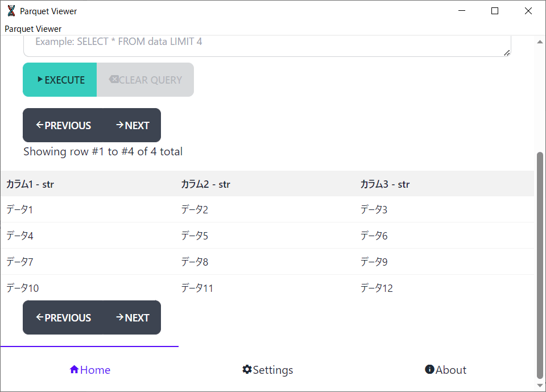
Task: Click the Parquet Viewer DNA app icon
Action: tap(11, 11)
